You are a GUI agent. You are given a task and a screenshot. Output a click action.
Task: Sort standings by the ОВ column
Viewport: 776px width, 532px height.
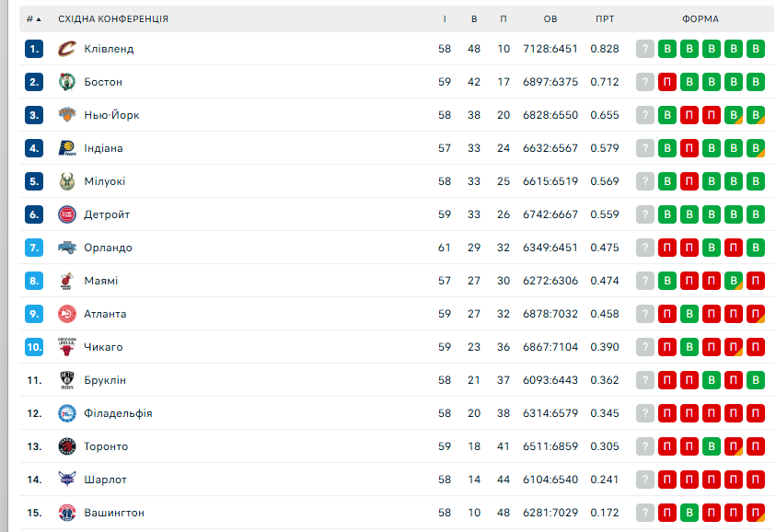(550, 18)
